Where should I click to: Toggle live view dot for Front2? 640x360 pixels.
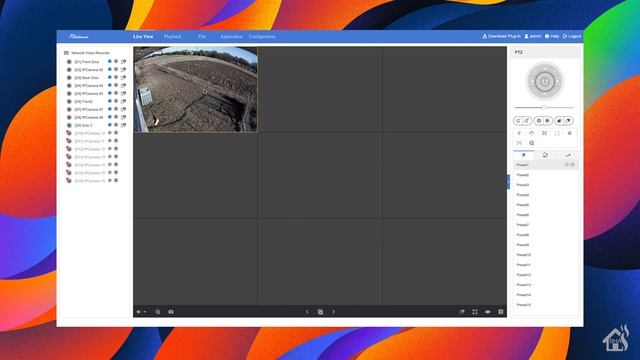[x=110, y=101]
